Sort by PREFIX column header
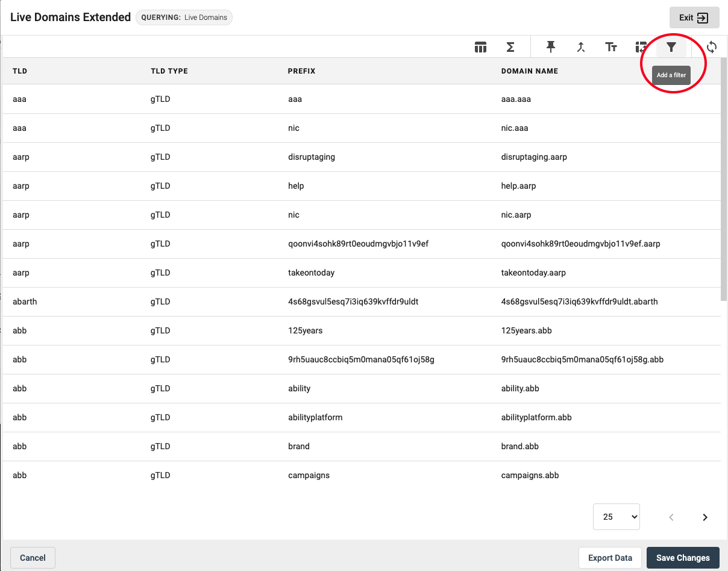Viewport: 728px width, 571px height. (x=302, y=71)
